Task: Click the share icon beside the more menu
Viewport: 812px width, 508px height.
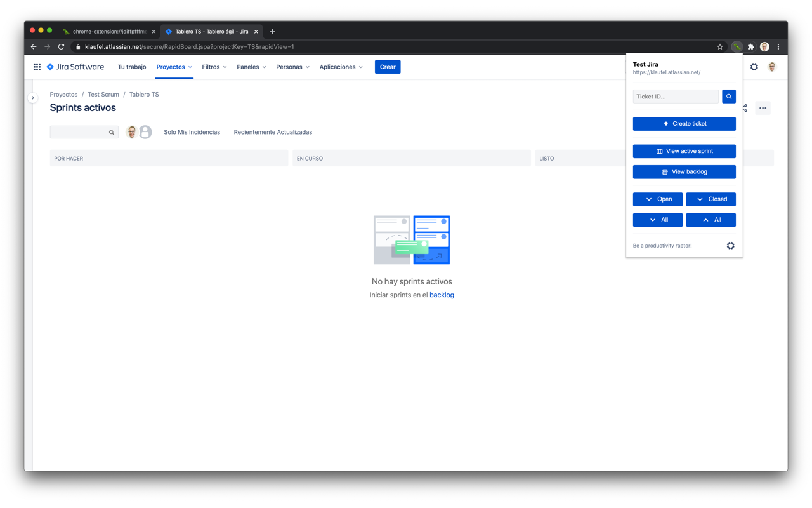Action: click(x=745, y=108)
